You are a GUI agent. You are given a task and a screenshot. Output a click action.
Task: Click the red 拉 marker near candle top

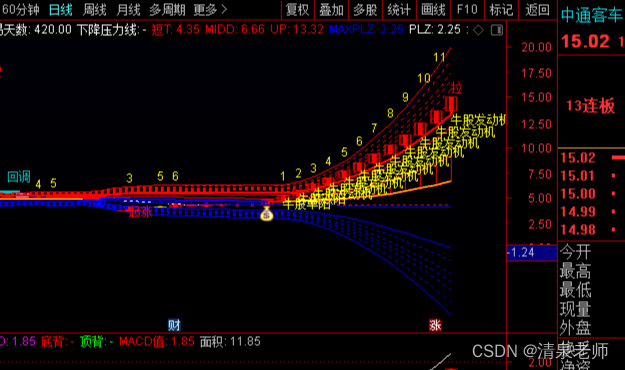(456, 88)
